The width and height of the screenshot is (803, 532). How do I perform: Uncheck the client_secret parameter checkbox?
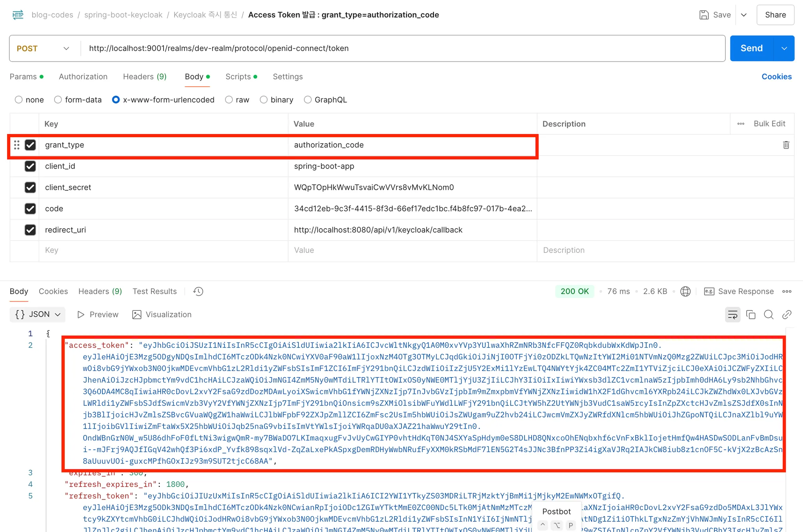point(30,187)
